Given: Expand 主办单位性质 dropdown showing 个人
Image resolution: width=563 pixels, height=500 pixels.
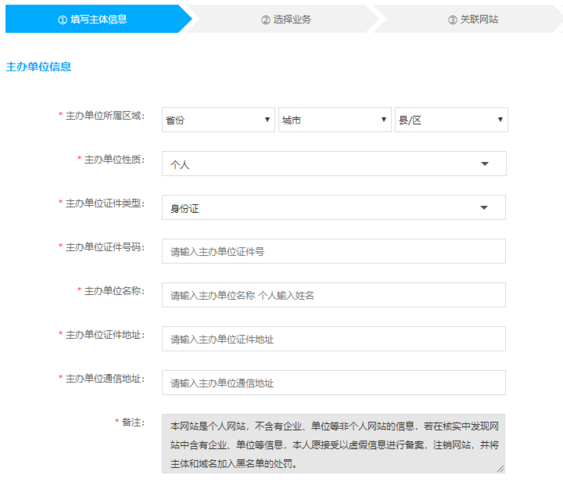Looking at the screenshot, I should pyautogui.click(x=334, y=164).
